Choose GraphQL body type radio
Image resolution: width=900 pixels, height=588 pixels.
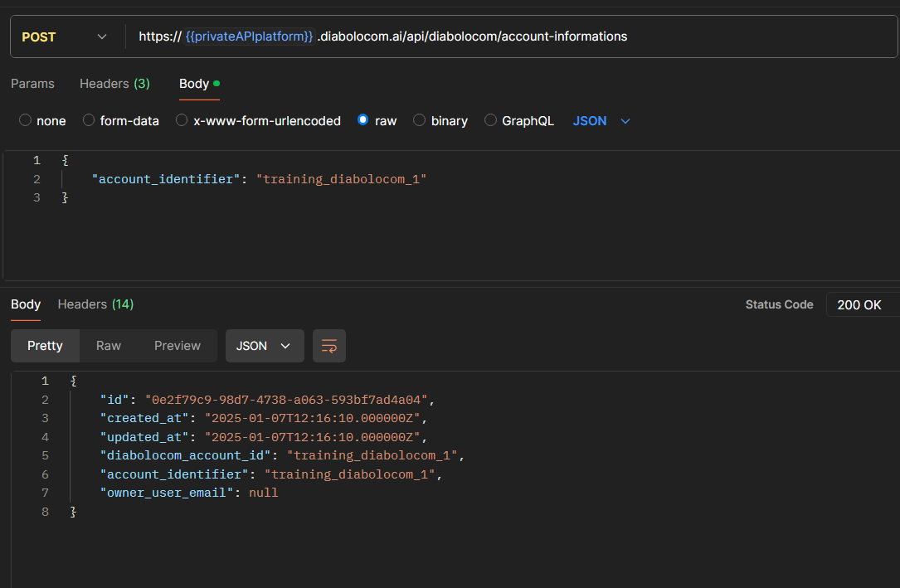(x=490, y=120)
